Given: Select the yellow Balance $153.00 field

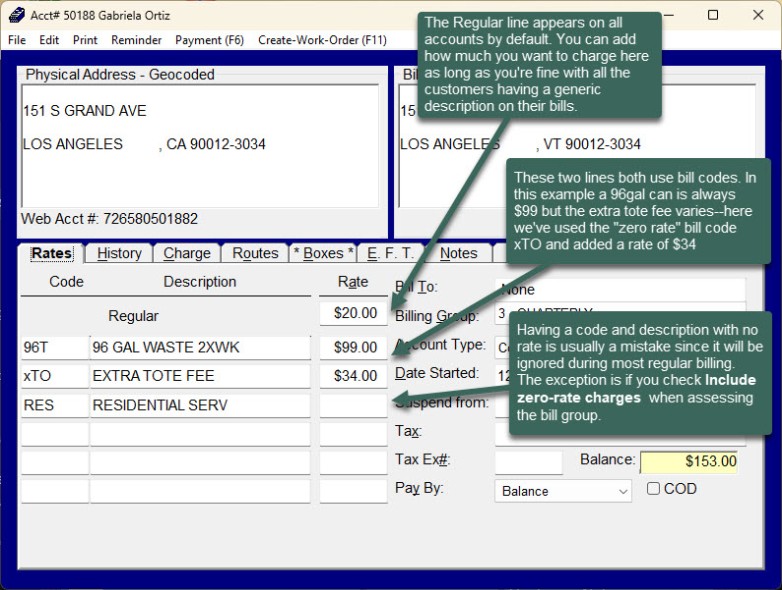Looking at the screenshot, I should 688,461.
